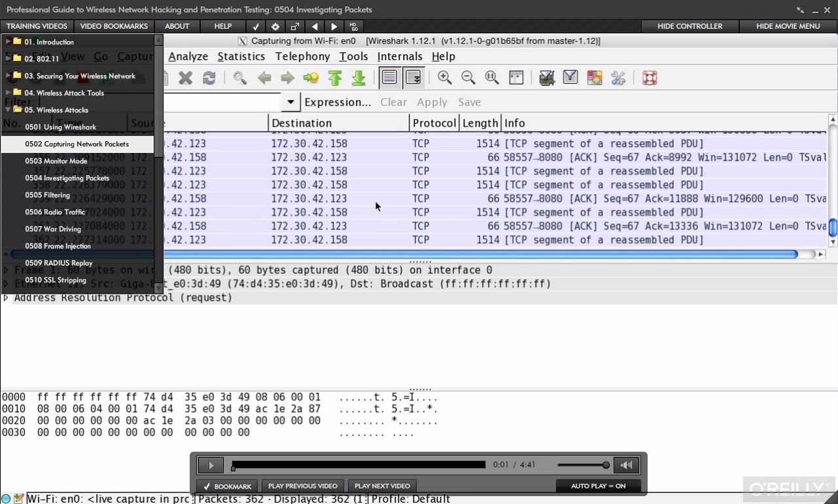Open the Statistics menu

pyautogui.click(x=241, y=57)
